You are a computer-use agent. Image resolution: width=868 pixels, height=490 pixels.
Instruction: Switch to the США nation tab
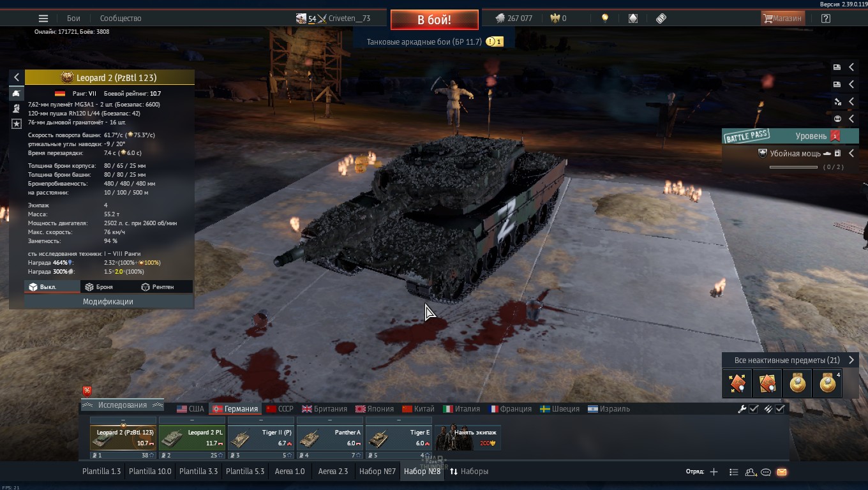pyautogui.click(x=190, y=409)
